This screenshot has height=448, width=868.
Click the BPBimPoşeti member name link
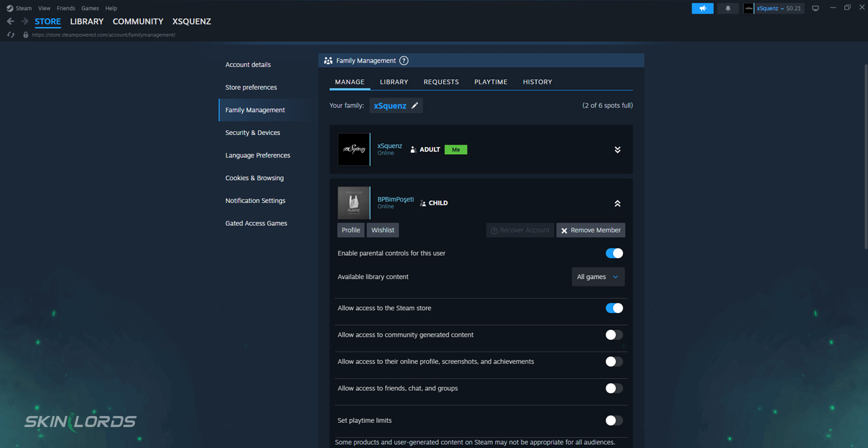pos(395,200)
